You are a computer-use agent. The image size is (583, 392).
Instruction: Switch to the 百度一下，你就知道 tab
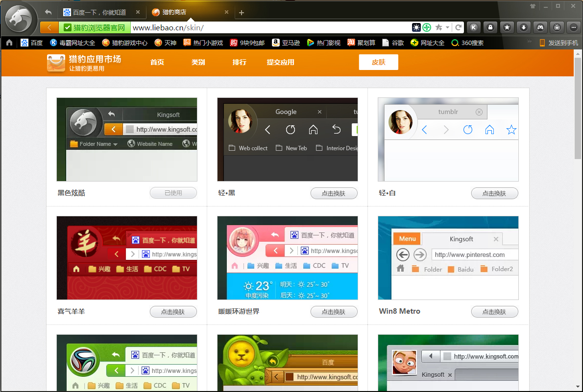(x=98, y=12)
